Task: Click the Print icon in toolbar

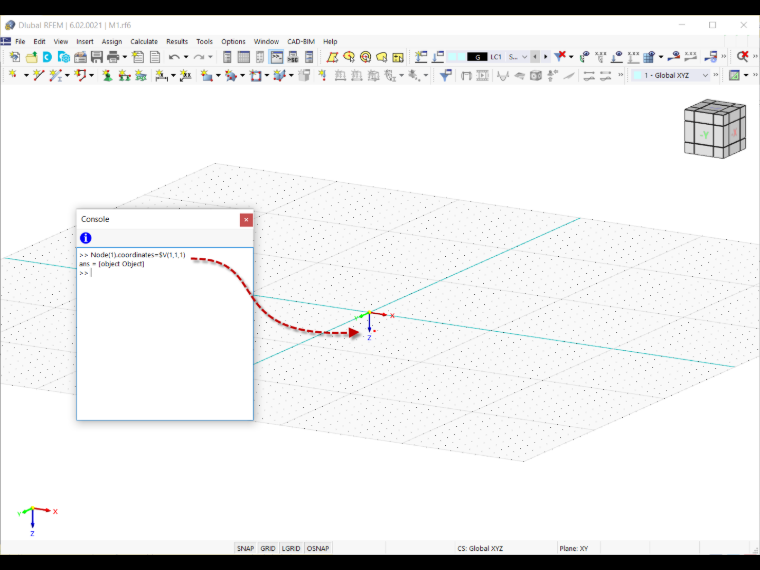Action: click(x=113, y=57)
